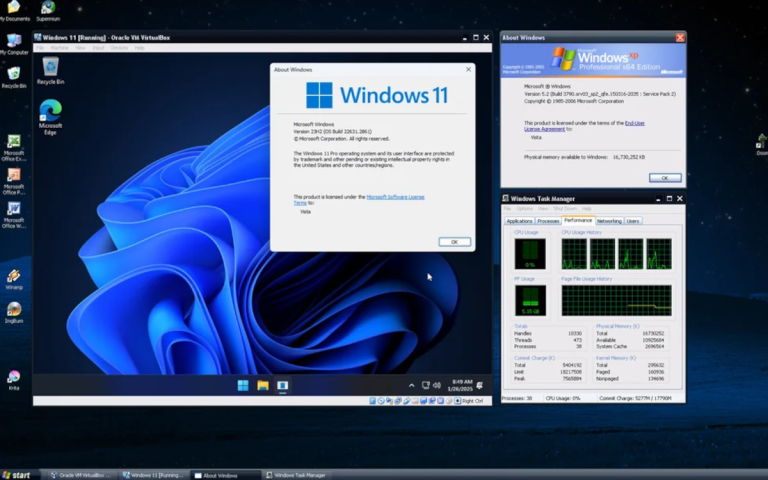Select Windows 11 [Running] taskbar button
768x480 pixels.
tap(153, 475)
